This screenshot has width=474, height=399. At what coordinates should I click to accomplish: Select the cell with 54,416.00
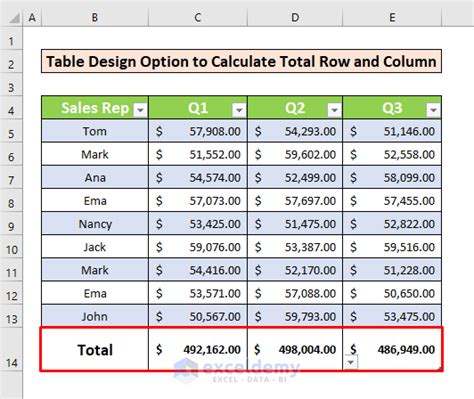198,270
